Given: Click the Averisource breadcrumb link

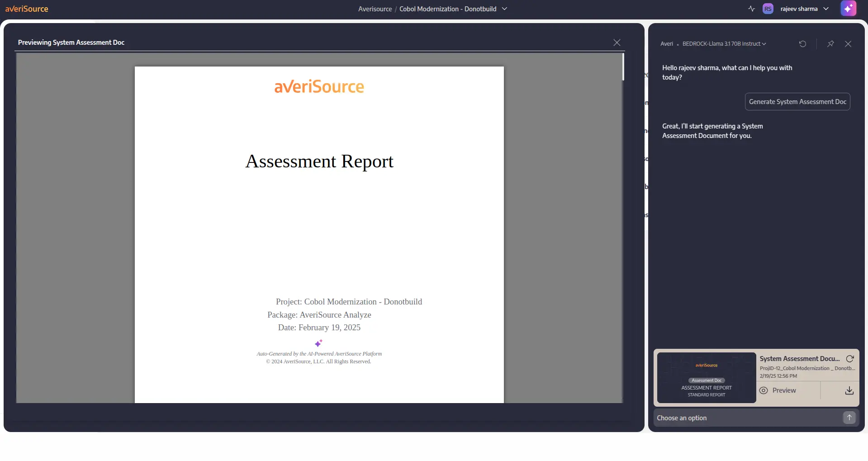Looking at the screenshot, I should coord(375,9).
